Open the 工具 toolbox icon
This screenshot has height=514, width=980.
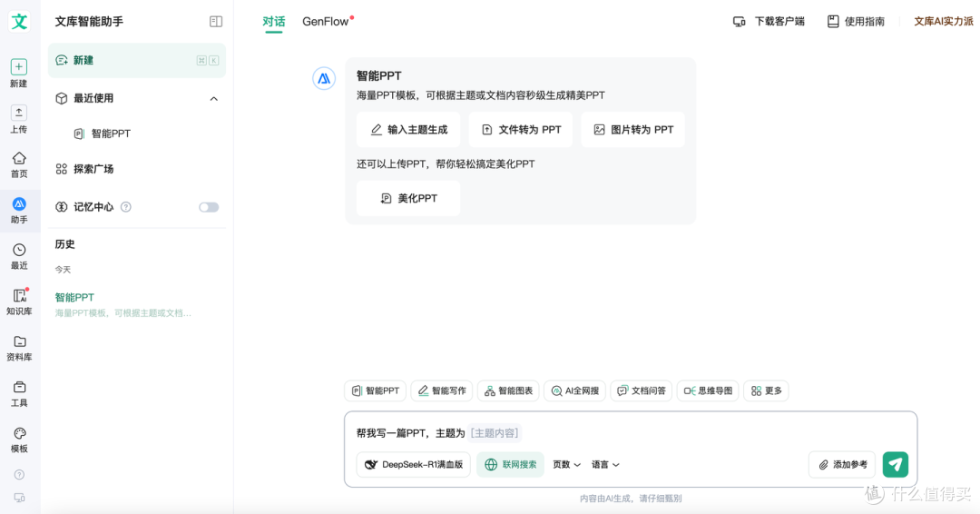coord(19,387)
